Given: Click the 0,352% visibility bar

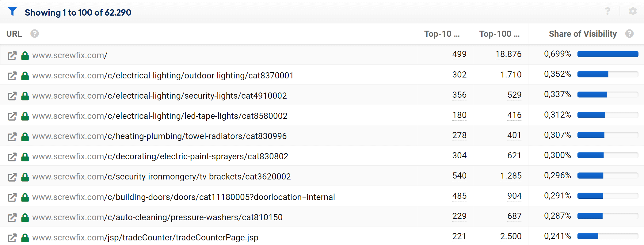Looking at the screenshot, I should point(608,74).
